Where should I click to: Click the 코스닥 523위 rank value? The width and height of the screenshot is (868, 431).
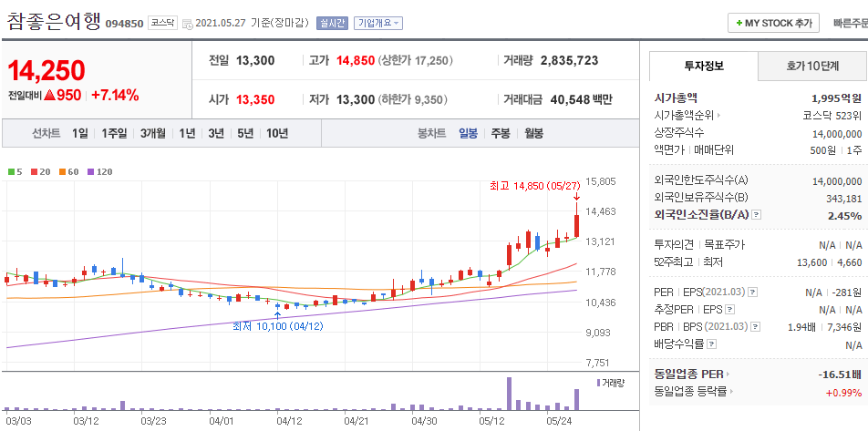coord(832,116)
